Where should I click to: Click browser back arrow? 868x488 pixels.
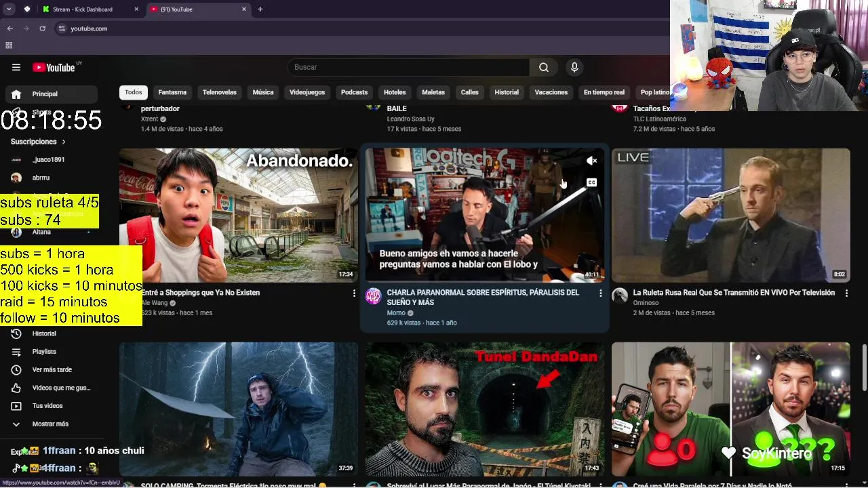(9, 28)
